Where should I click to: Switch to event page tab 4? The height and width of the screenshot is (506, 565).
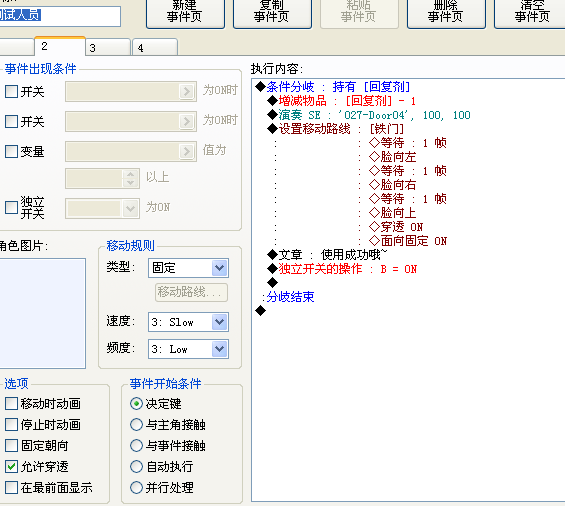pos(155,48)
